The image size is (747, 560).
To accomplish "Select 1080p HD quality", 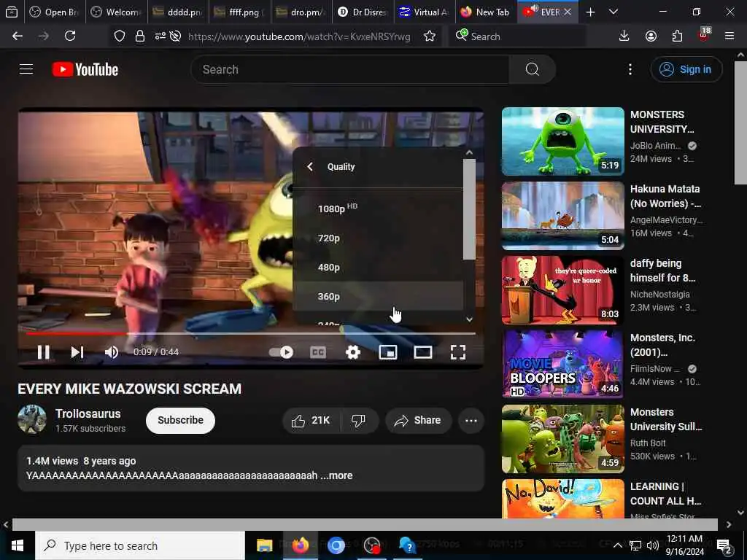I will [x=377, y=209].
